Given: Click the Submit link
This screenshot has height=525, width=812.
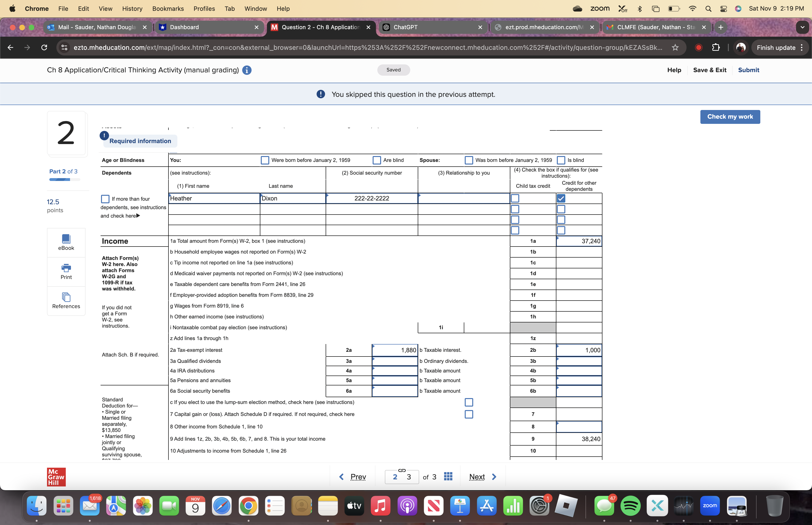Looking at the screenshot, I should pyautogui.click(x=748, y=70).
